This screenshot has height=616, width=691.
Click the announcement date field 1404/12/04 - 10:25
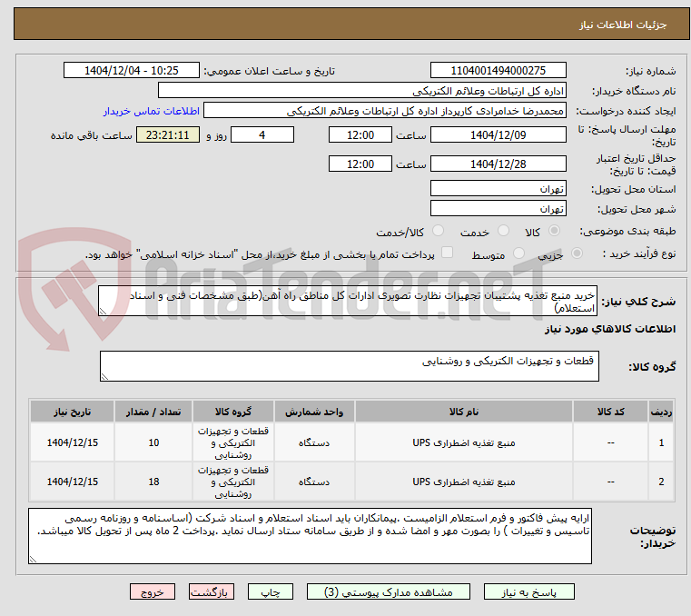click(132, 71)
